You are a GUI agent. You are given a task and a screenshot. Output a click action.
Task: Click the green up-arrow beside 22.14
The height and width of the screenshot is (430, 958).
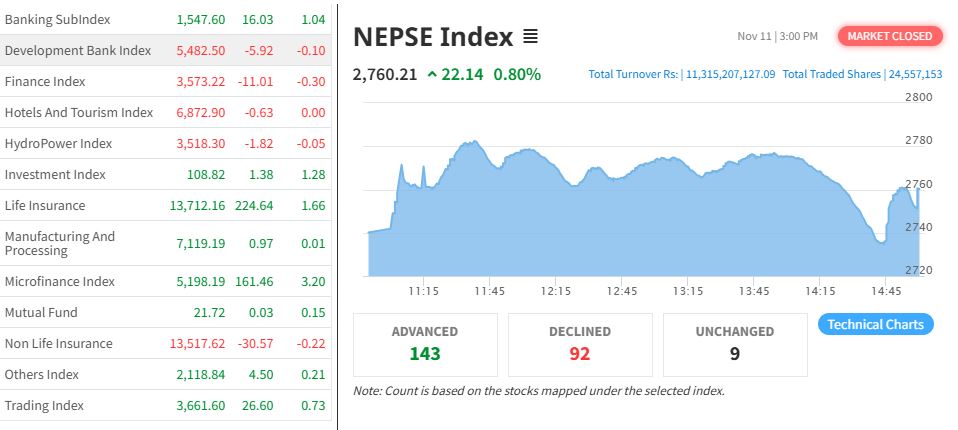point(431,73)
